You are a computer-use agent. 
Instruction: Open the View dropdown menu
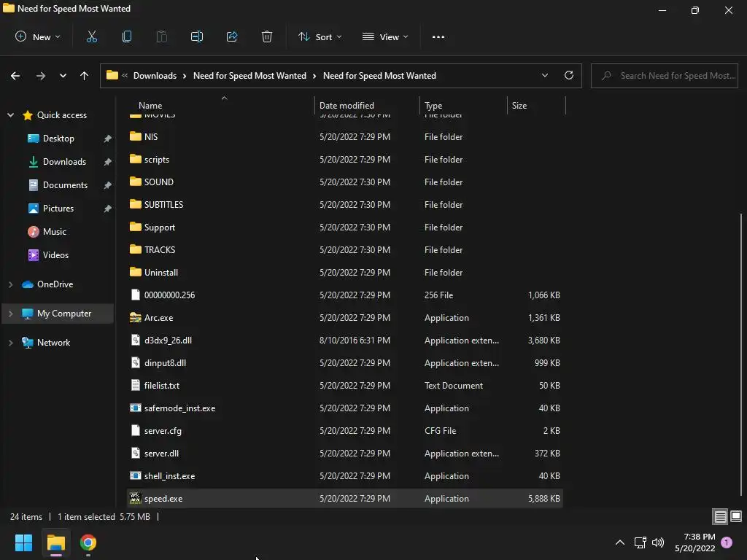tap(385, 36)
